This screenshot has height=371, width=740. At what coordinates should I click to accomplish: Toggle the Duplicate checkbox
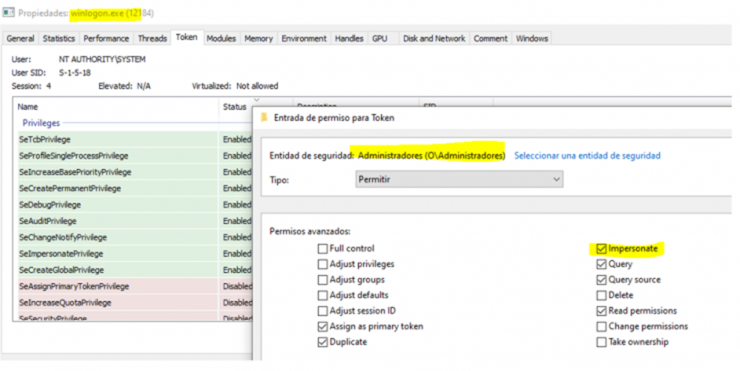coord(322,342)
